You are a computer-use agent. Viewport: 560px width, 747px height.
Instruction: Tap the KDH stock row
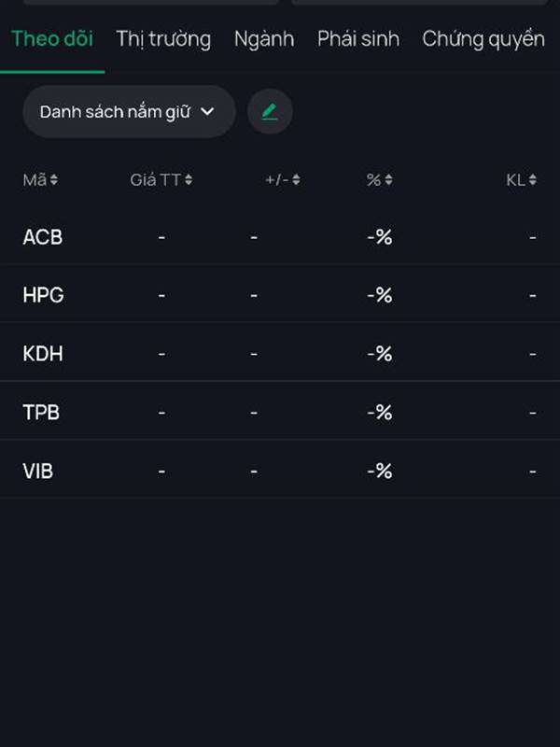(x=43, y=354)
